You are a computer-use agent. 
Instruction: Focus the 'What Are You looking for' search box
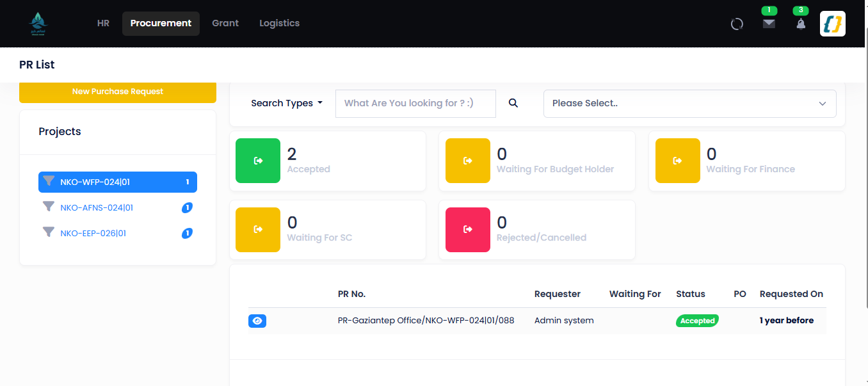click(x=415, y=104)
